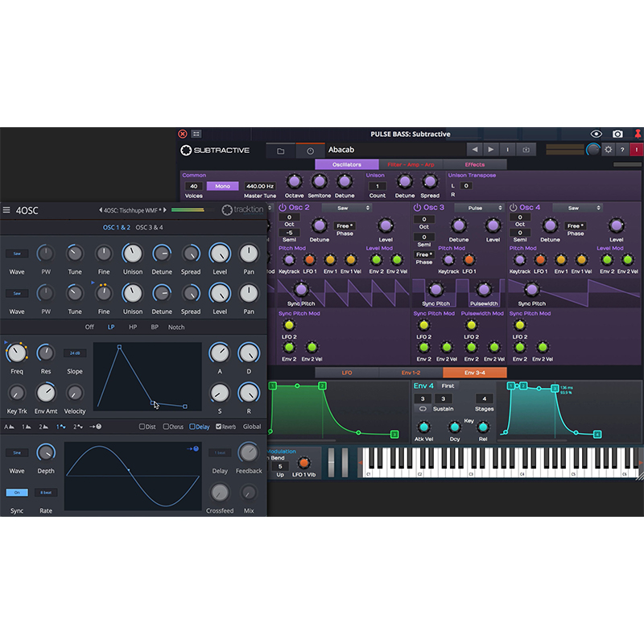
Task: Click the red panic button in Subtractive
Action: point(637,150)
